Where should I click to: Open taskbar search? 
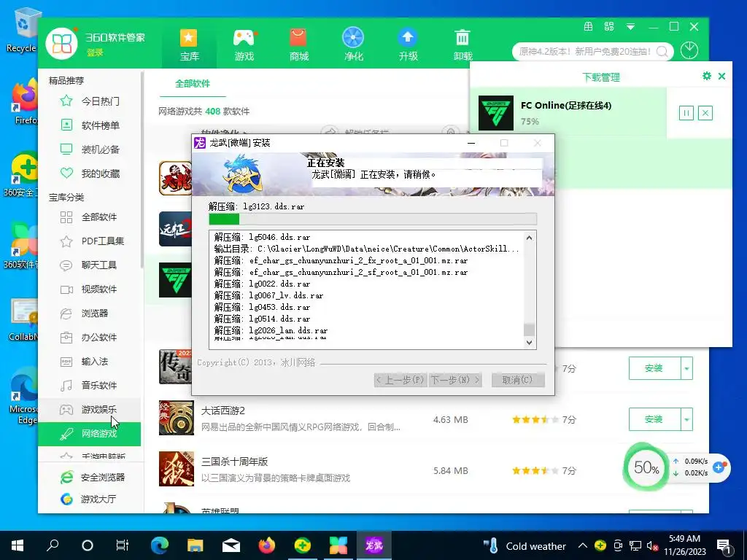click(x=53, y=545)
